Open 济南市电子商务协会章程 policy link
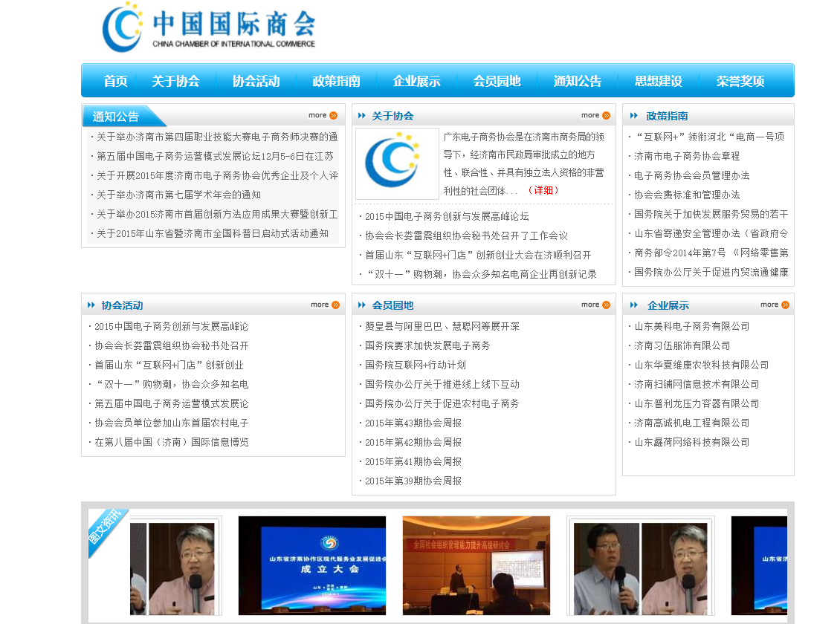The height and width of the screenshot is (624, 840). [x=687, y=156]
